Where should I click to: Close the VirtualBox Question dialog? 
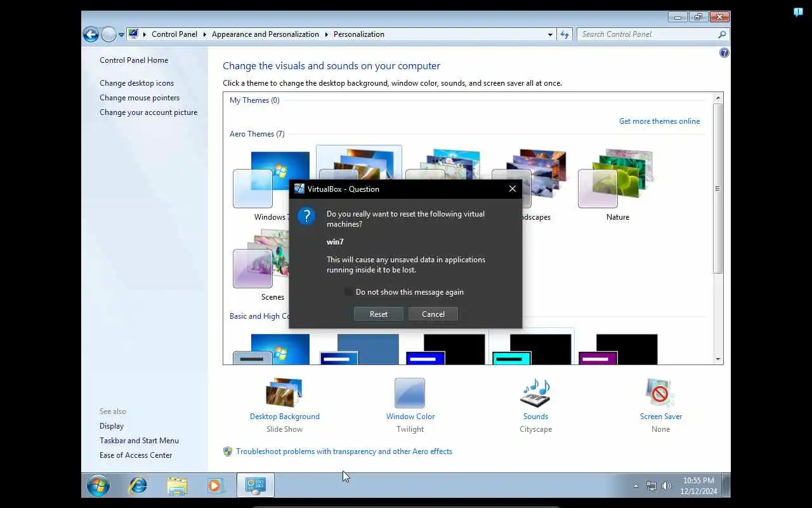point(513,189)
